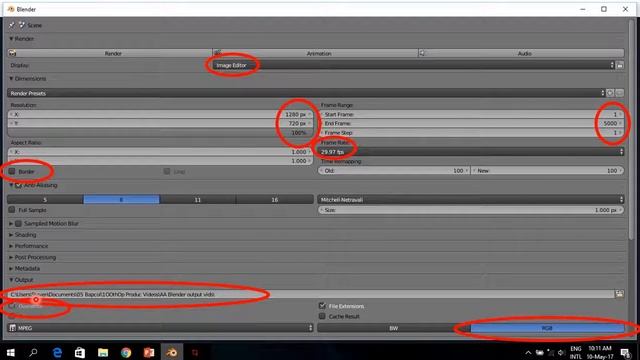Remove render preset with minus icon
Image resolution: width=640 pixels, height=360 pixels.
tap(620, 93)
